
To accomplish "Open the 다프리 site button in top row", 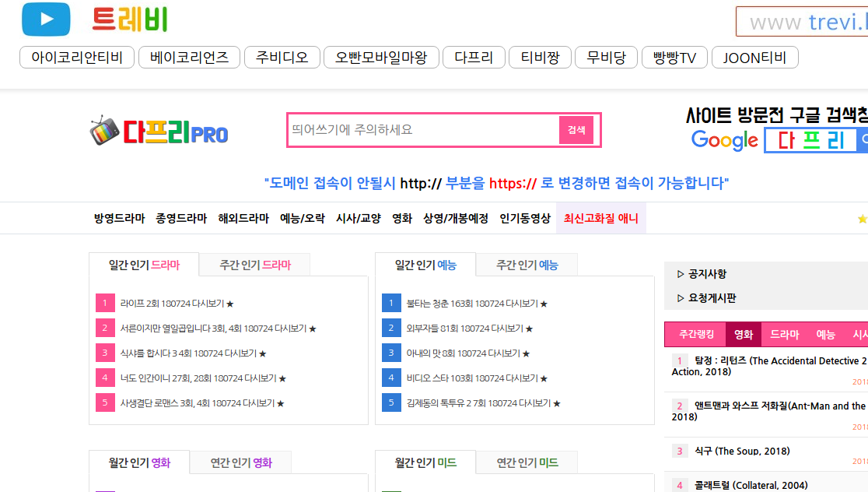I will coord(474,57).
